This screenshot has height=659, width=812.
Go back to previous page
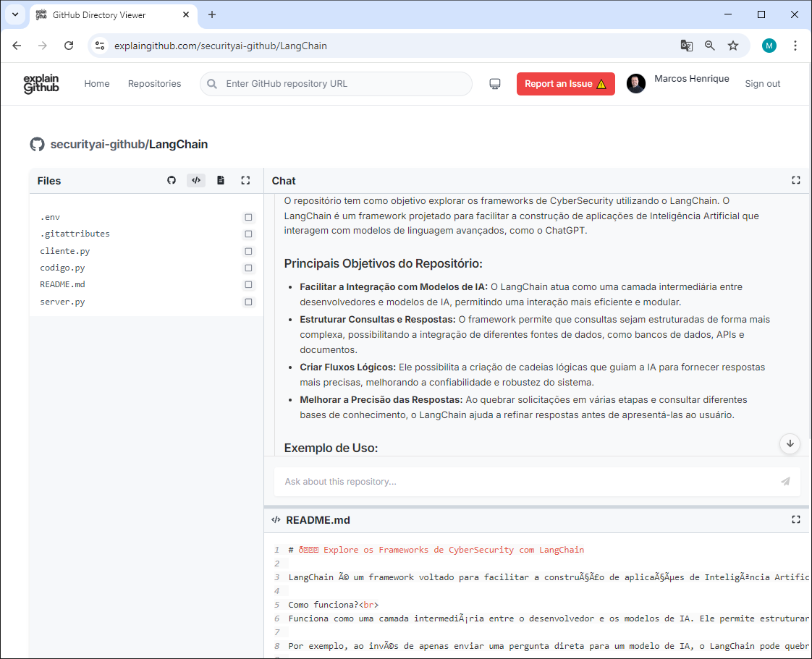click(x=17, y=46)
